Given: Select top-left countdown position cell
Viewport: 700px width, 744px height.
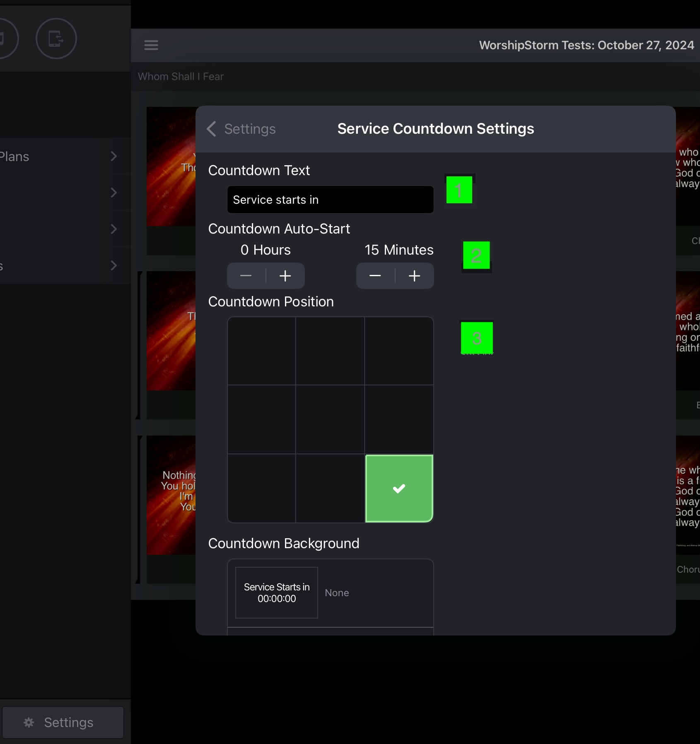Looking at the screenshot, I should 261,351.
